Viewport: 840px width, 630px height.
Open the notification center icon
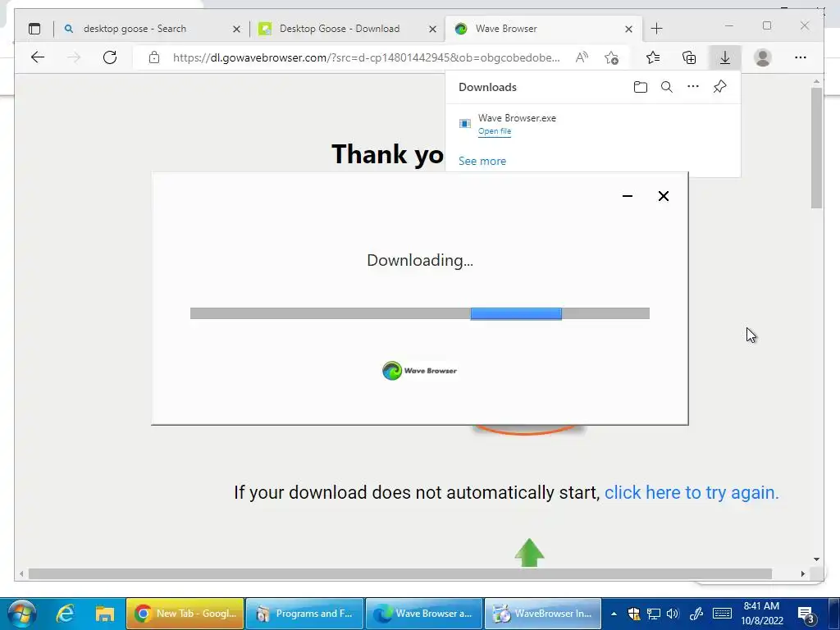[806, 615]
